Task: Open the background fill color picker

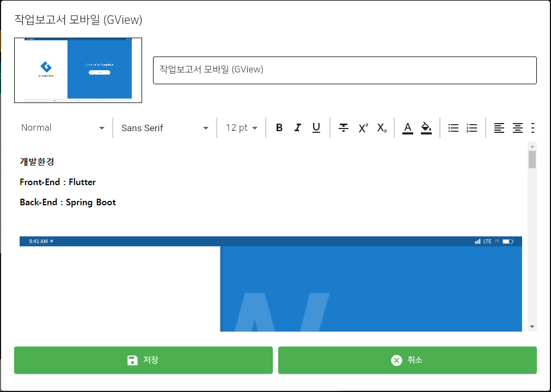Action: click(x=426, y=128)
